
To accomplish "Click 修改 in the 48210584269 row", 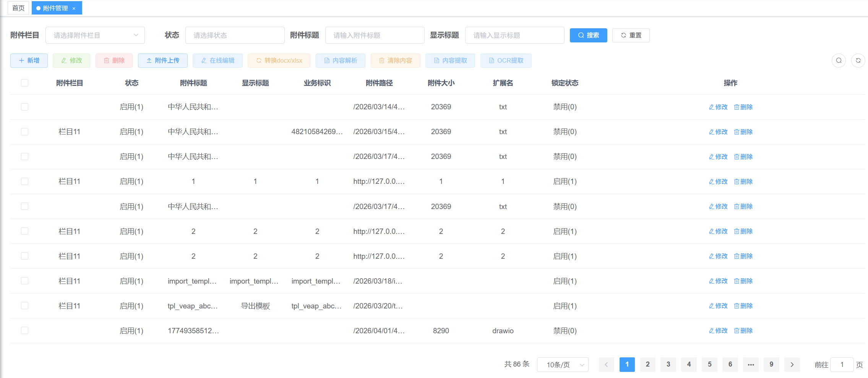I will pyautogui.click(x=718, y=132).
